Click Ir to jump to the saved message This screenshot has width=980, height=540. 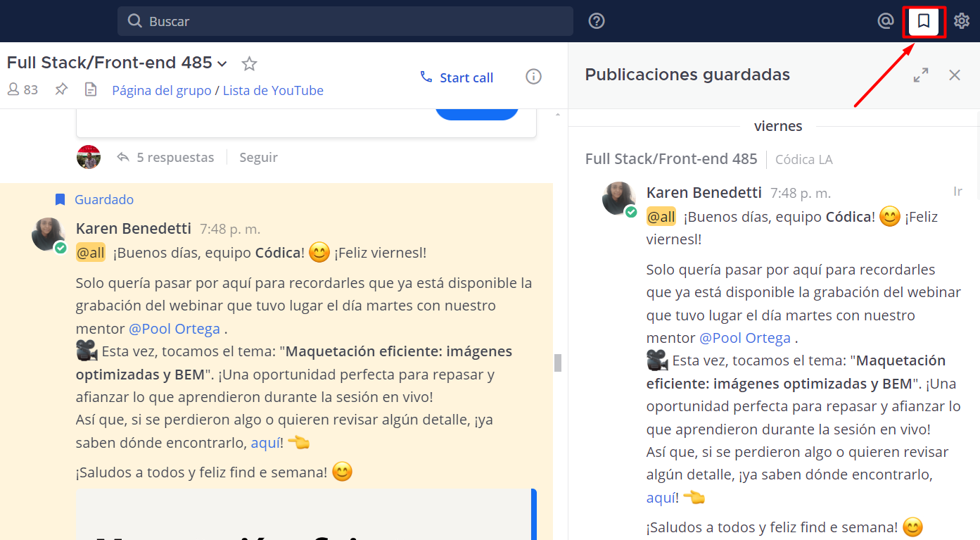point(957,191)
